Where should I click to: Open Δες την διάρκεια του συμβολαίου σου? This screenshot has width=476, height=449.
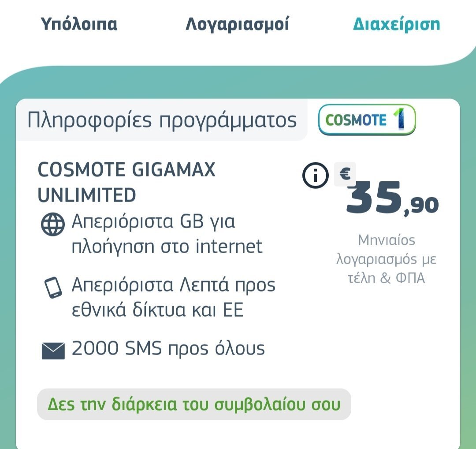(x=194, y=404)
